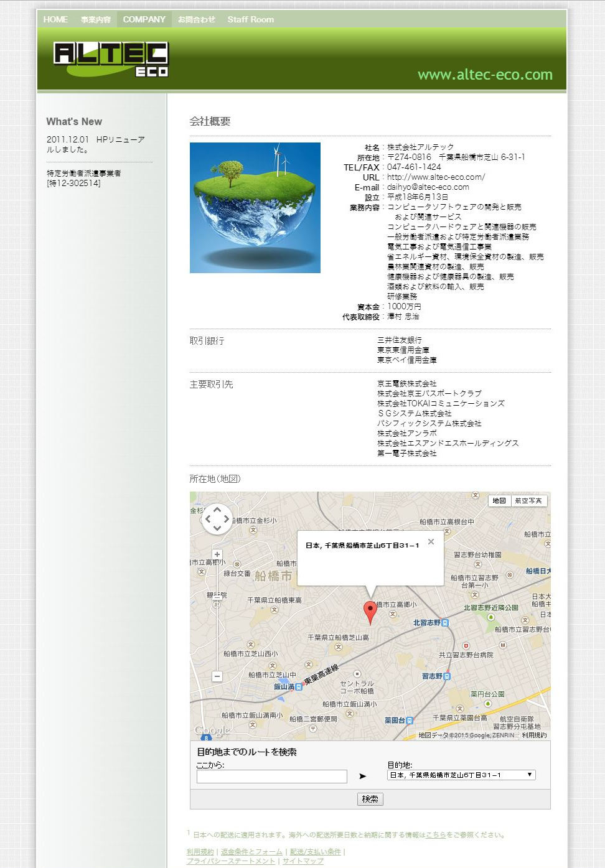Click the 北習志野 station icon
605x868 pixels.
(444, 622)
